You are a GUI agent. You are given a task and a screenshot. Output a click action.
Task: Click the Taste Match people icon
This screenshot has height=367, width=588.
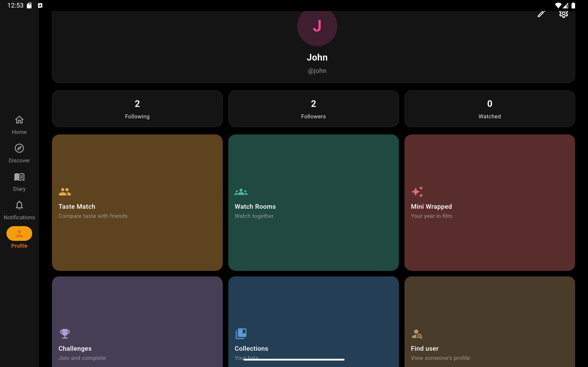click(65, 192)
